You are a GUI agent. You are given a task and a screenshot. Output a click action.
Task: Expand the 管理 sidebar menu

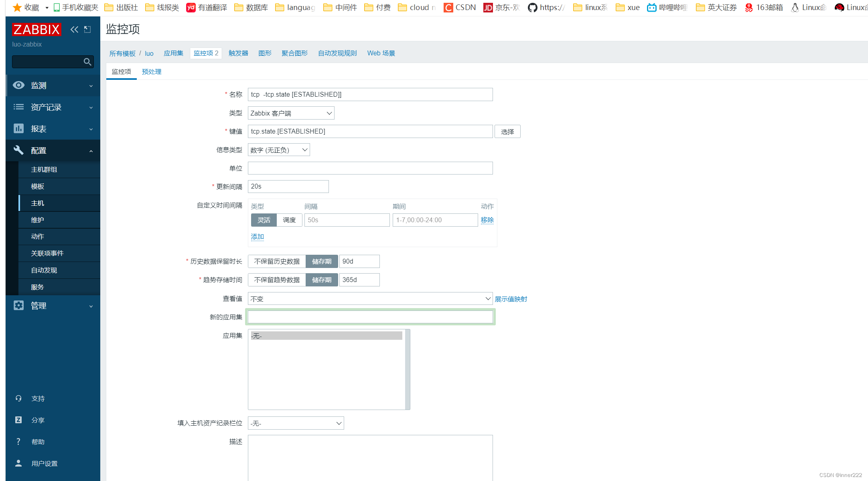(53, 306)
